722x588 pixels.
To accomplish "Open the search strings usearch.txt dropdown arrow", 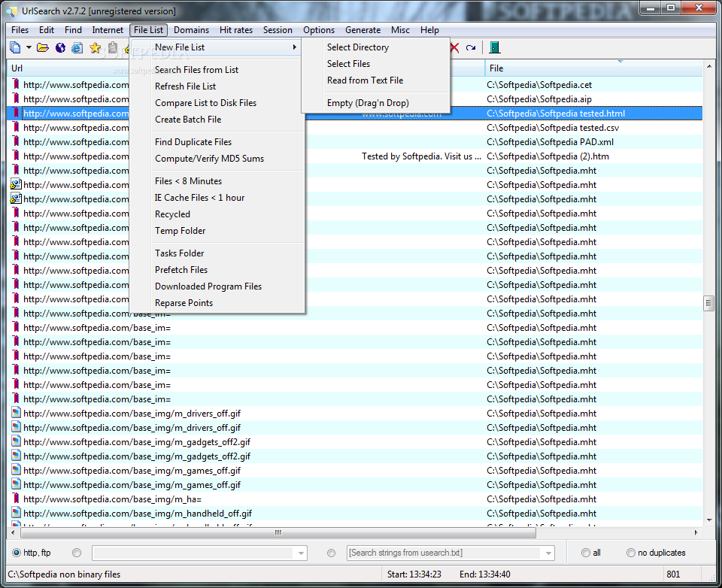I will pos(548,553).
